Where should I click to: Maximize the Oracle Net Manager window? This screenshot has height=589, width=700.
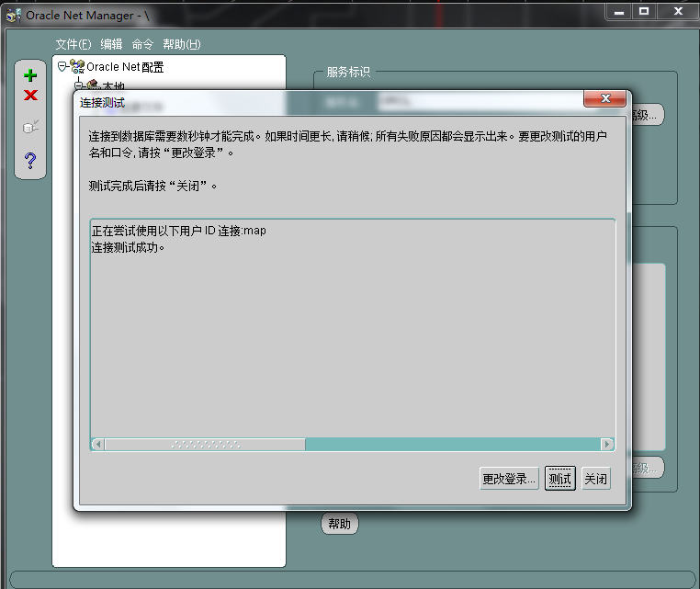[644, 12]
